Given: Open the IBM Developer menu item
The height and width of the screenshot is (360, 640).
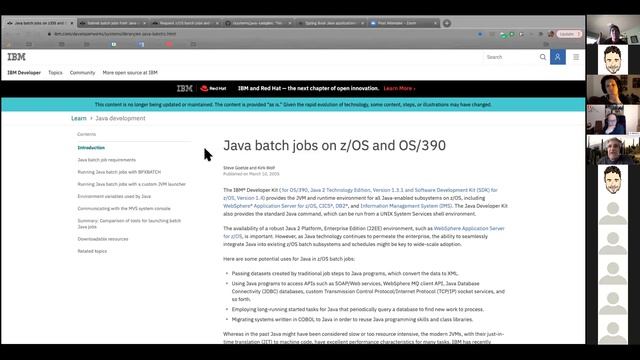Looking at the screenshot, I should point(24,73).
